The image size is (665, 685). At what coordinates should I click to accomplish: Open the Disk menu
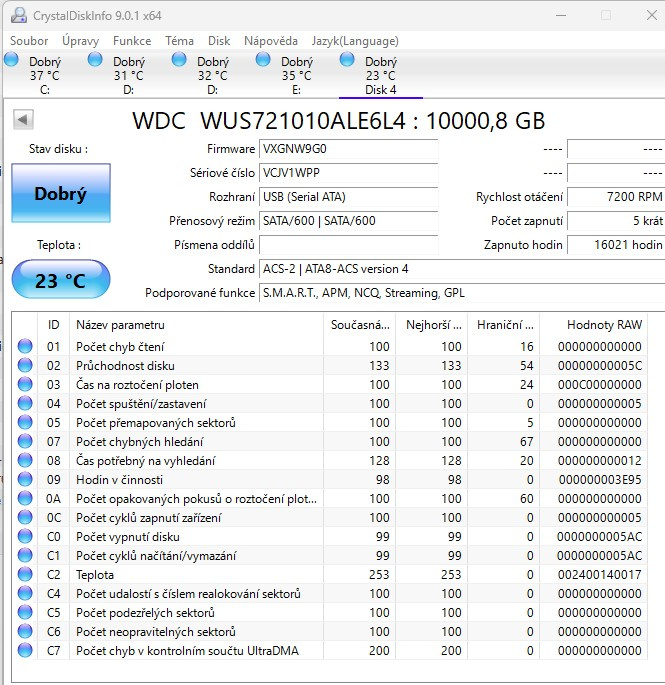219,41
